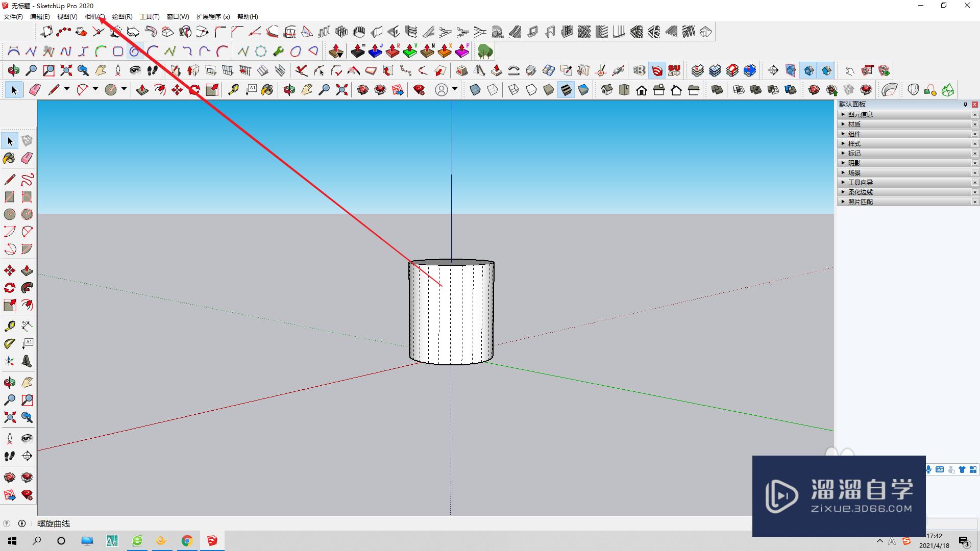Expand the 图元信息 panel

[x=907, y=114]
